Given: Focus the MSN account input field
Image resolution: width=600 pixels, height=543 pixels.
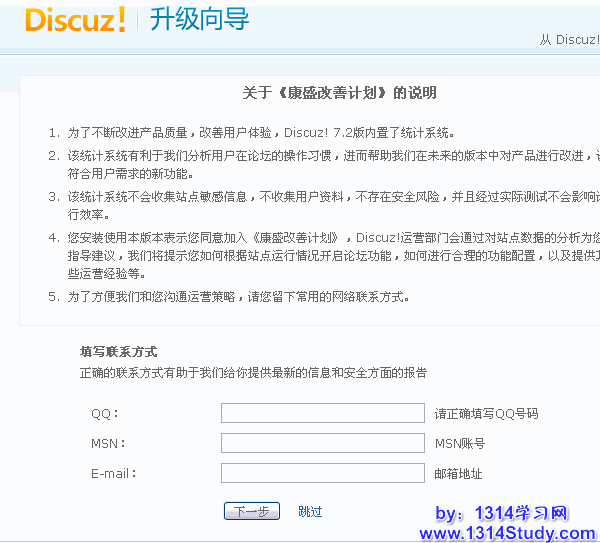Looking at the screenshot, I should coord(322,443).
